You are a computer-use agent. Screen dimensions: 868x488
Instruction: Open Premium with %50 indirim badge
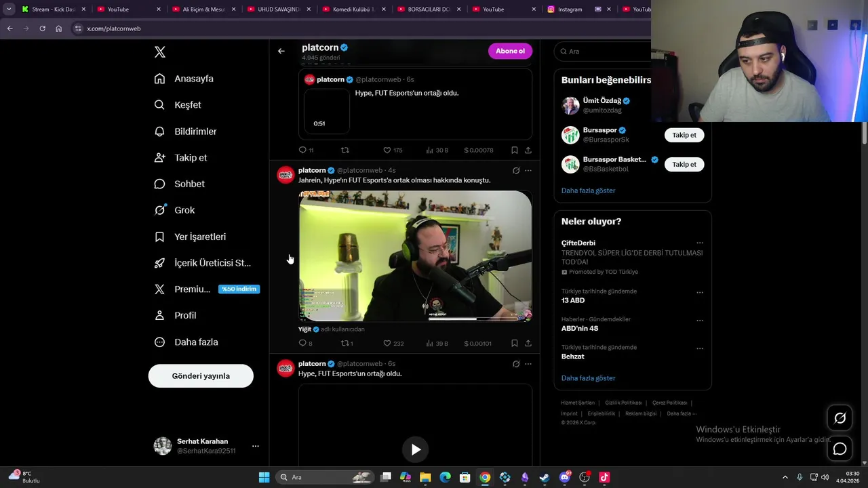coord(206,289)
